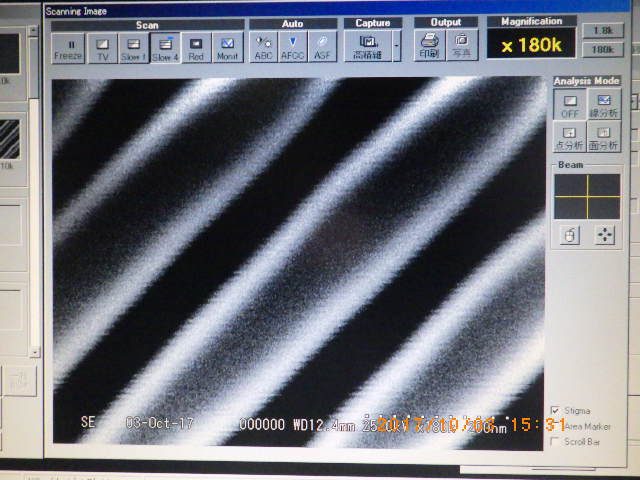Viewport: 640px width, 480px height.
Task: Switch to Slow 1 scan speed
Action: point(133,48)
